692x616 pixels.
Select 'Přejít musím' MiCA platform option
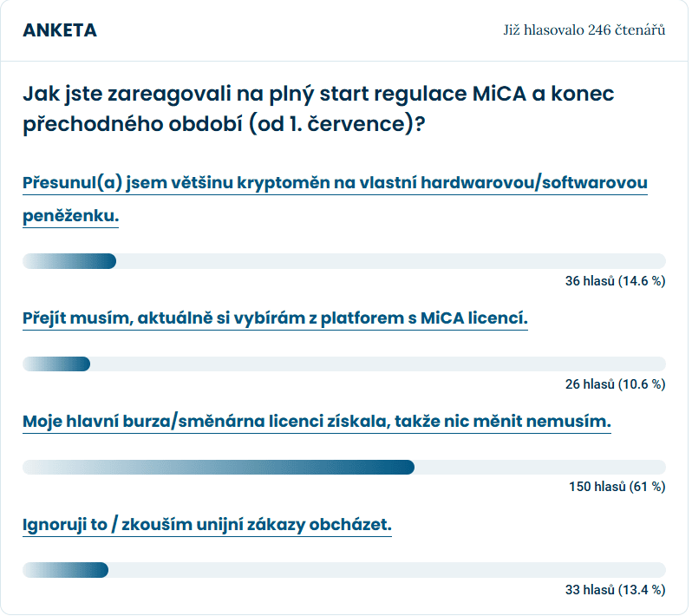point(275,318)
